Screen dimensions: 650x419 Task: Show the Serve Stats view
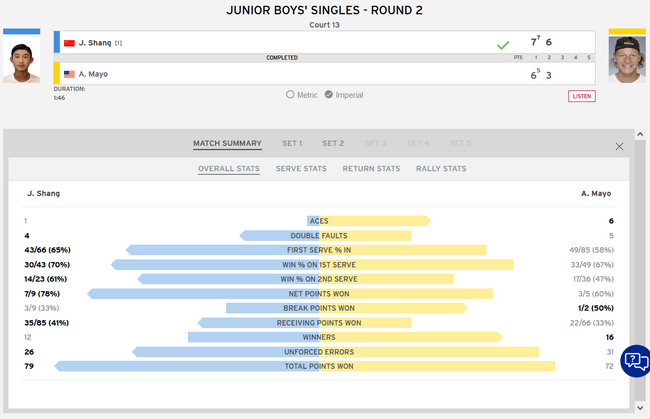coord(301,169)
